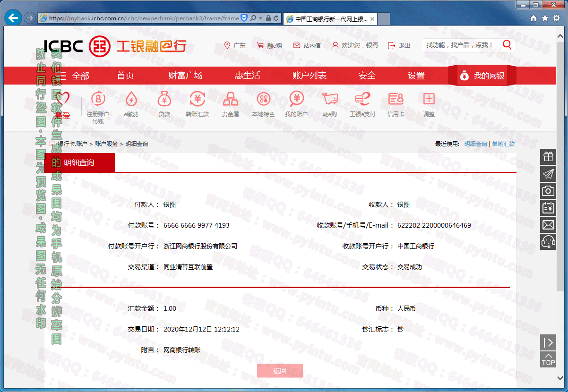Image resolution: width=568 pixels, height=392 pixels.
Task: Select the channel text 同业清算互联前置
Action: coord(188,267)
